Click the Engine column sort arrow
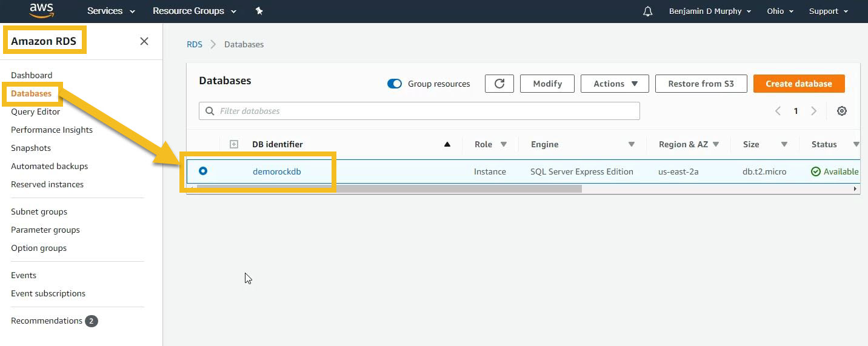 631,144
